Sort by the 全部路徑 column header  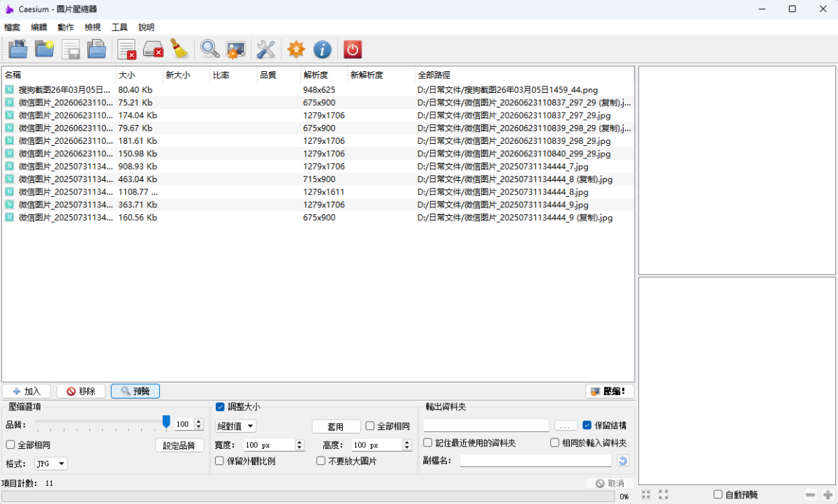[524, 75]
